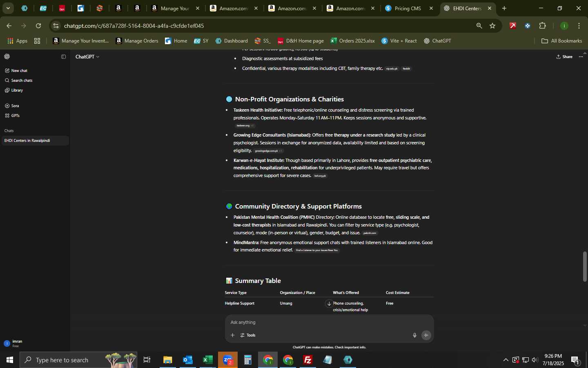The height and width of the screenshot is (368, 588).
Task: Switch to the Manage Your tab
Action: click(x=175, y=8)
